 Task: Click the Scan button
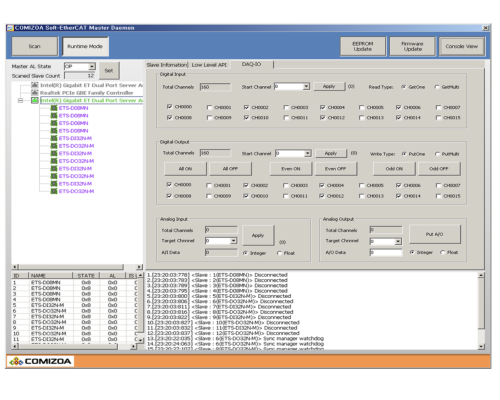(35, 46)
